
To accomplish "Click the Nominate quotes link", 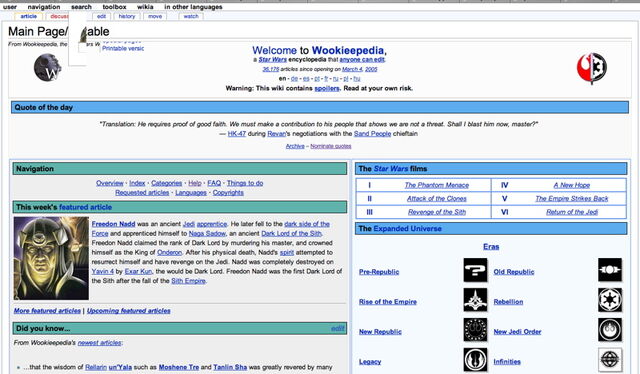I will [x=331, y=146].
